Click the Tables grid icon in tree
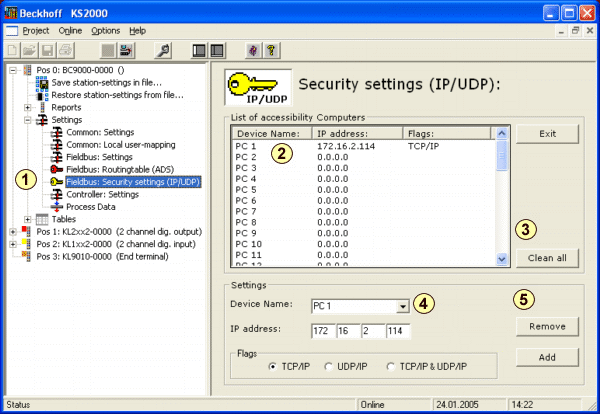Viewport: 600px width, 414px height. [42, 219]
